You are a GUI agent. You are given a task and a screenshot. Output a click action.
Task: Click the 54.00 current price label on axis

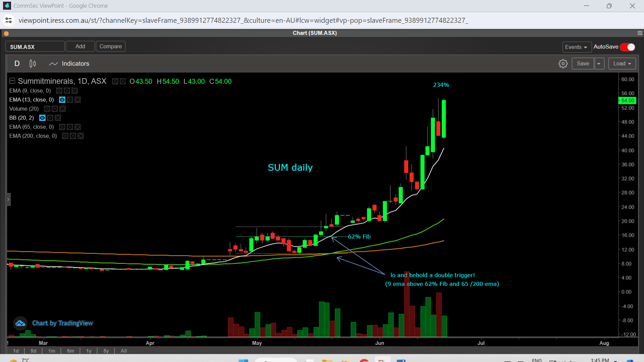(627, 101)
